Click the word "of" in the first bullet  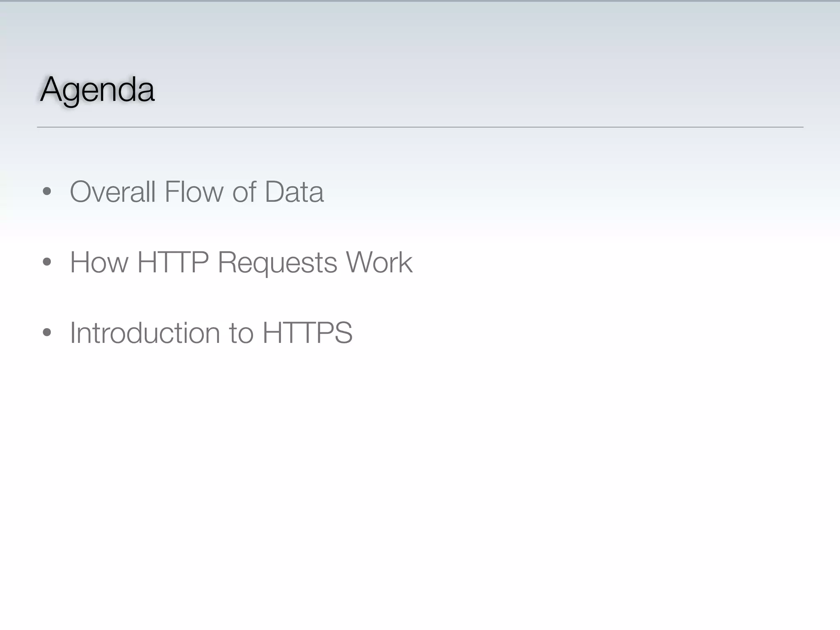tap(244, 192)
